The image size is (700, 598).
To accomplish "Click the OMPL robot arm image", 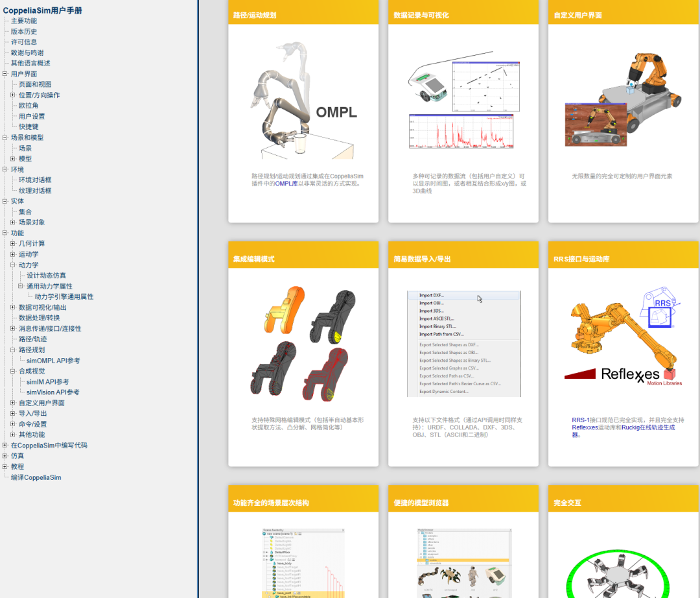I will coord(303,101).
